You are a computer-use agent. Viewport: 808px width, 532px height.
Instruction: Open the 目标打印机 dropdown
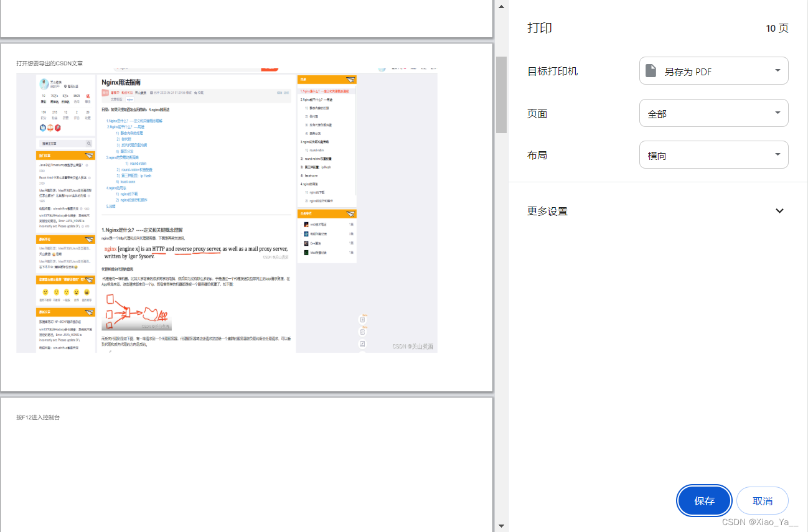pos(713,70)
